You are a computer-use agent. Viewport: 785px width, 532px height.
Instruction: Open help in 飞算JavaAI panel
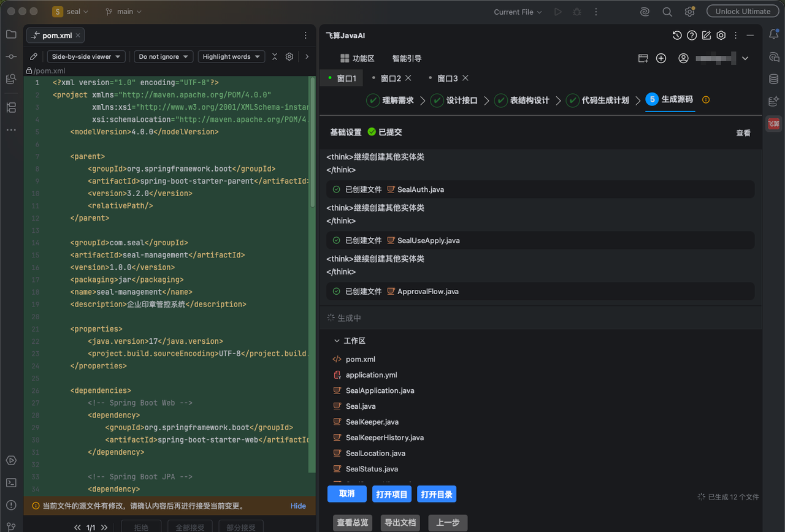coord(692,36)
